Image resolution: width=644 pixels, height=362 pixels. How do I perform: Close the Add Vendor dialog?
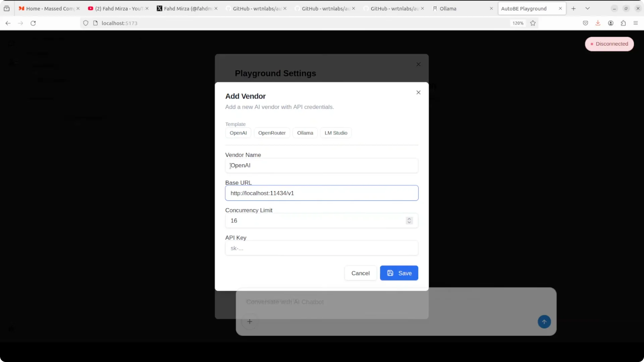[418, 93]
